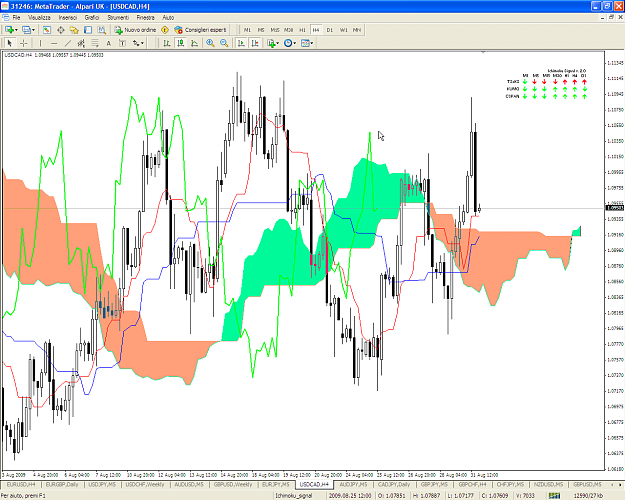The image size is (625, 500).
Task: Select the equidistant channel tool
Action: pyautogui.click(x=81, y=43)
